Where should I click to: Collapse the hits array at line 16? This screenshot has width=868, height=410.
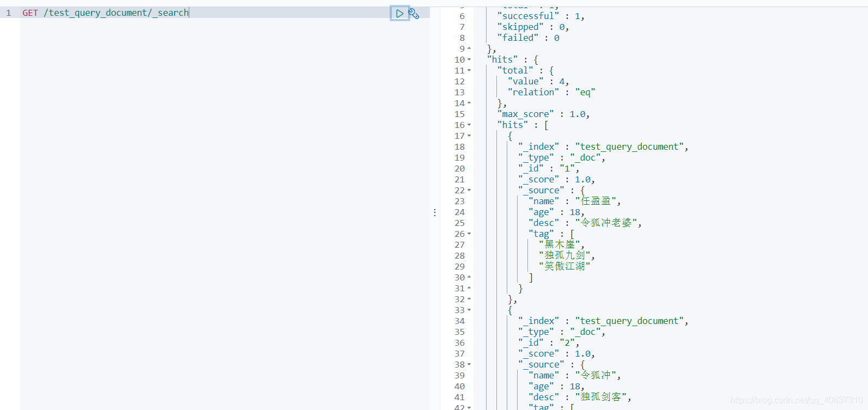click(x=469, y=125)
